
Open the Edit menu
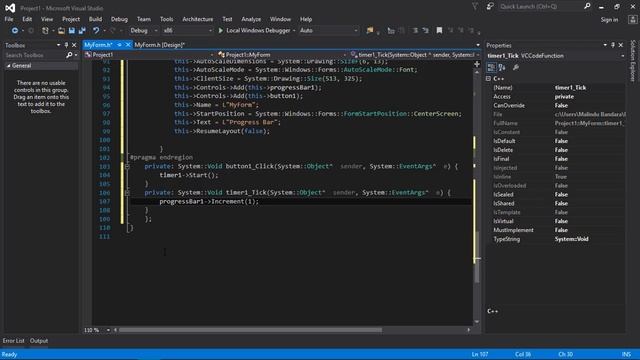[x=27, y=19]
